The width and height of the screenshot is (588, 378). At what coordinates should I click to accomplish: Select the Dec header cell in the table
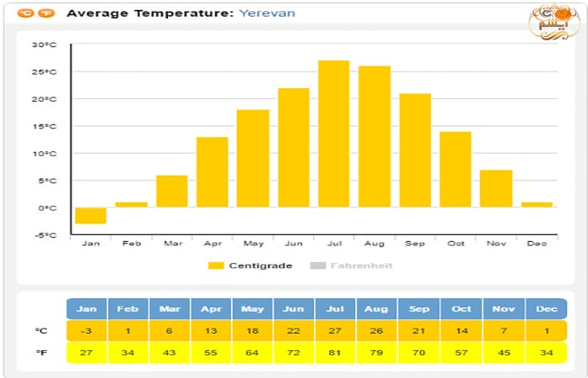pos(546,309)
